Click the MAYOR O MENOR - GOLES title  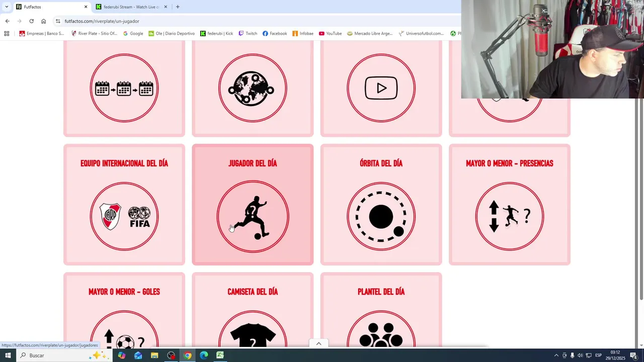click(124, 292)
